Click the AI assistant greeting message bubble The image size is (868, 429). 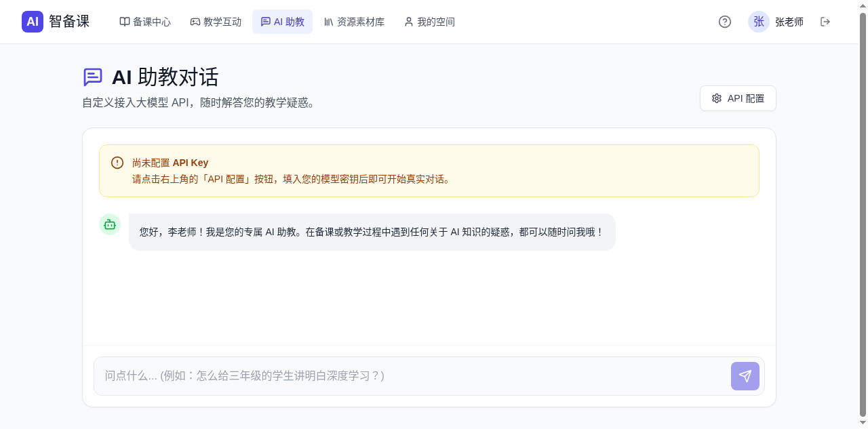click(x=372, y=232)
